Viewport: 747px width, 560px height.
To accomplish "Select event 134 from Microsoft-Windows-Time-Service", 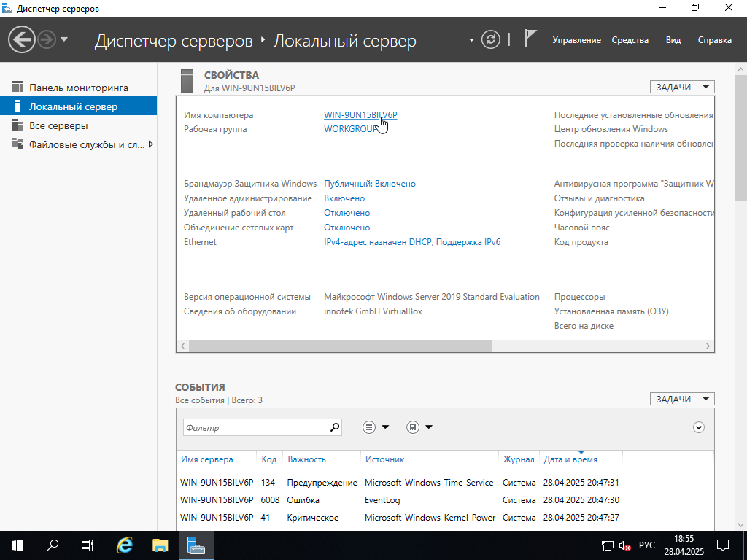I will coord(399,483).
